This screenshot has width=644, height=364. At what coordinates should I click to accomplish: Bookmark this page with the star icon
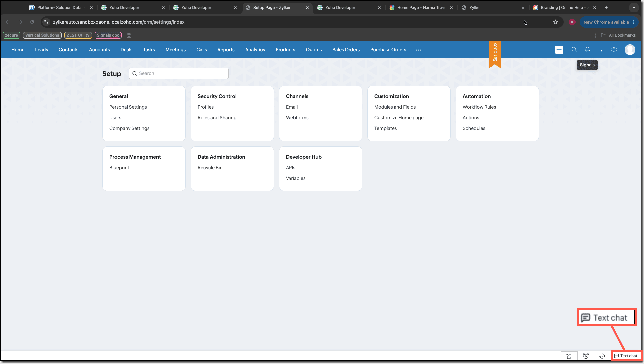(555, 22)
